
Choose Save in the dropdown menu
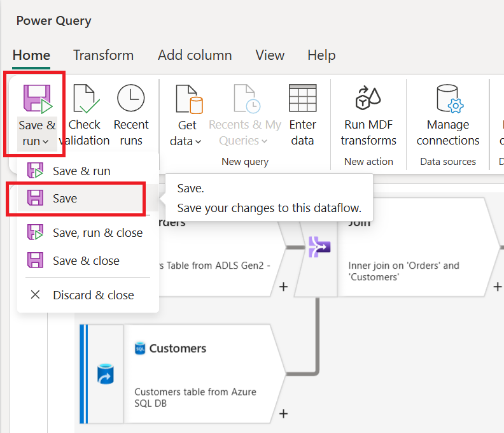click(x=88, y=199)
